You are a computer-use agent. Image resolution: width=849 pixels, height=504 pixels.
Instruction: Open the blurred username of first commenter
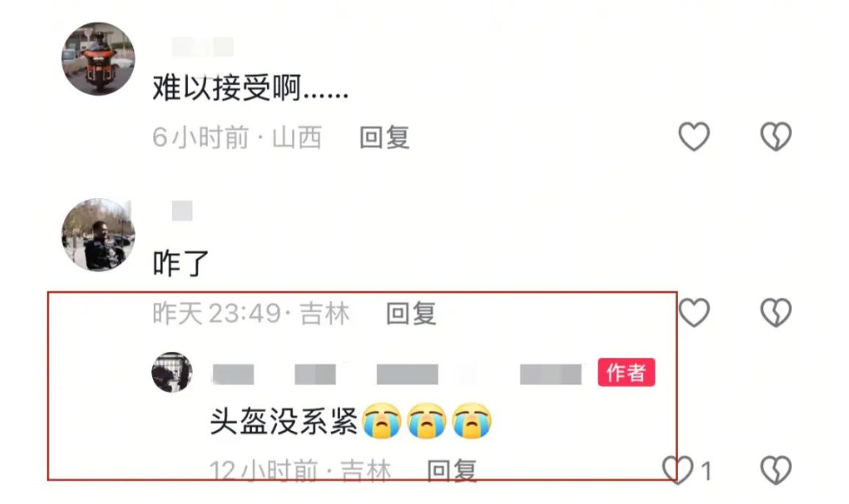tap(203, 47)
